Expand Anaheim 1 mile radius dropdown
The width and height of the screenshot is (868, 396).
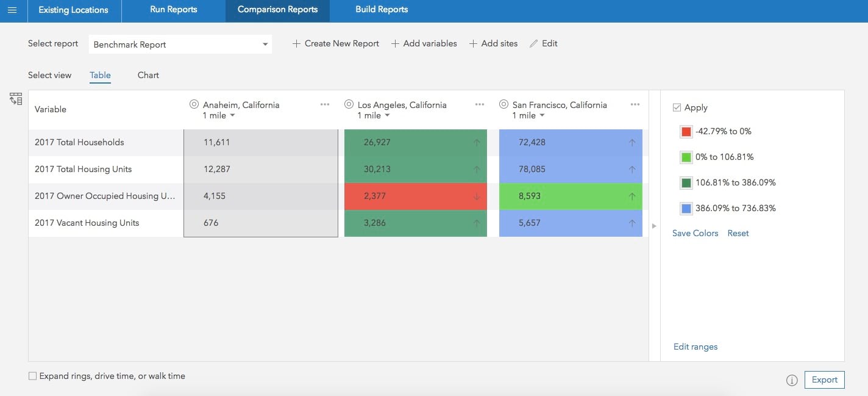233,116
